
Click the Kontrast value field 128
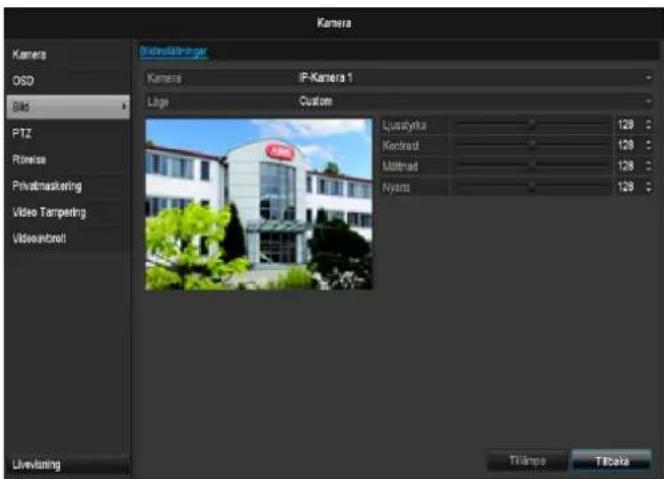click(628, 145)
